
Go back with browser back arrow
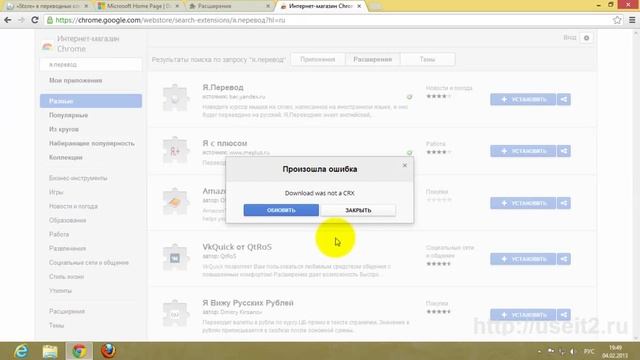point(8,20)
